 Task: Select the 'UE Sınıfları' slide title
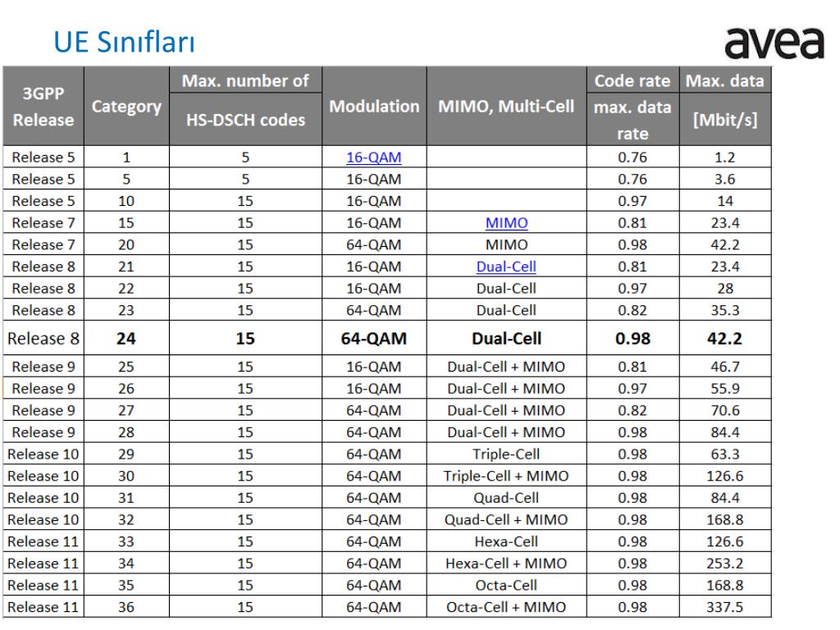[125, 42]
